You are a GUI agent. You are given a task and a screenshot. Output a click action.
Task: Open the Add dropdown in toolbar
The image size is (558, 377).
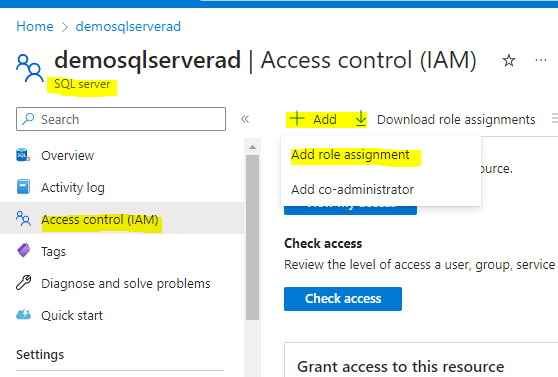tap(313, 119)
